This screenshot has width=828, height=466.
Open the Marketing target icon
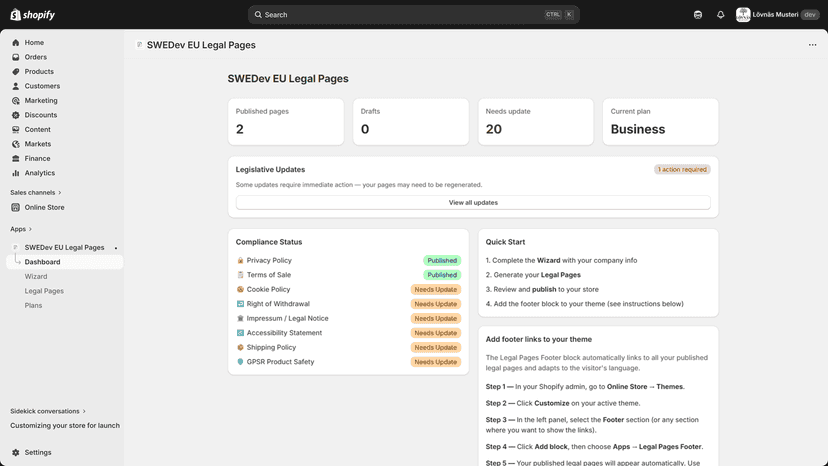coord(15,100)
